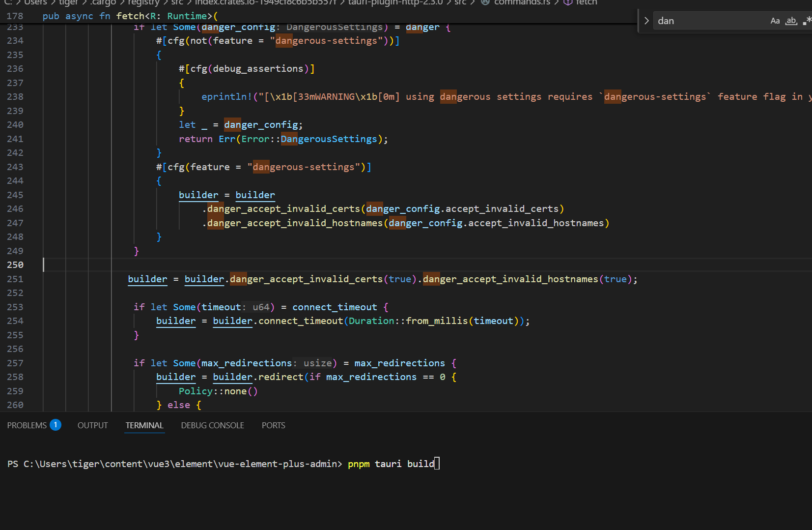
Task: Click line number 254 in the gutter
Action: pyautogui.click(x=15, y=321)
